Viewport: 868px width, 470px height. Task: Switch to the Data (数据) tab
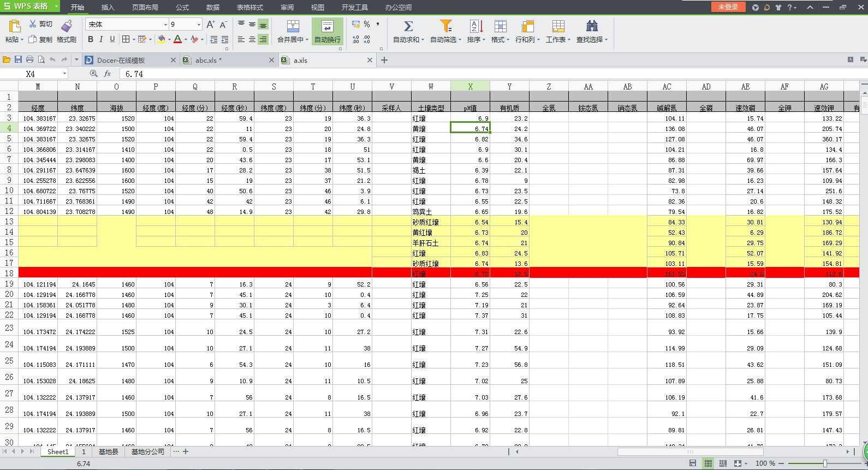[213, 7]
